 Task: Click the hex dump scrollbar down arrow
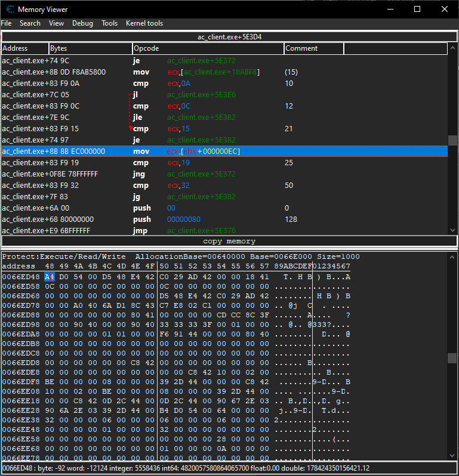[x=453, y=456]
